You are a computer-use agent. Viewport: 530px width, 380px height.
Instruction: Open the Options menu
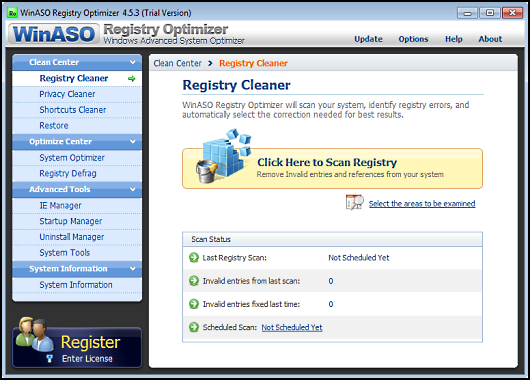(x=413, y=39)
